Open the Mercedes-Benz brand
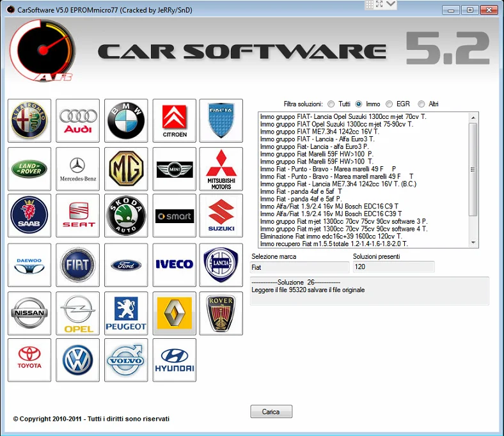This screenshot has width=504, height=436. click(78, 169)
